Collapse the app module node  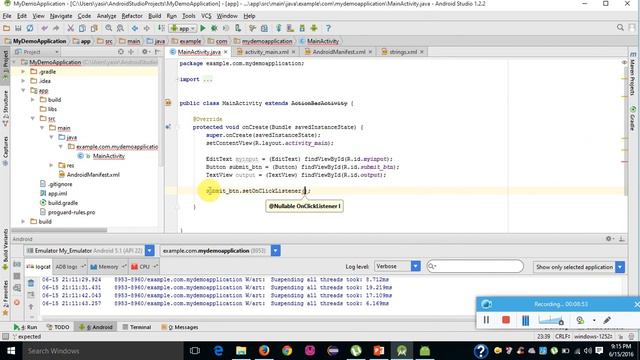23,90
